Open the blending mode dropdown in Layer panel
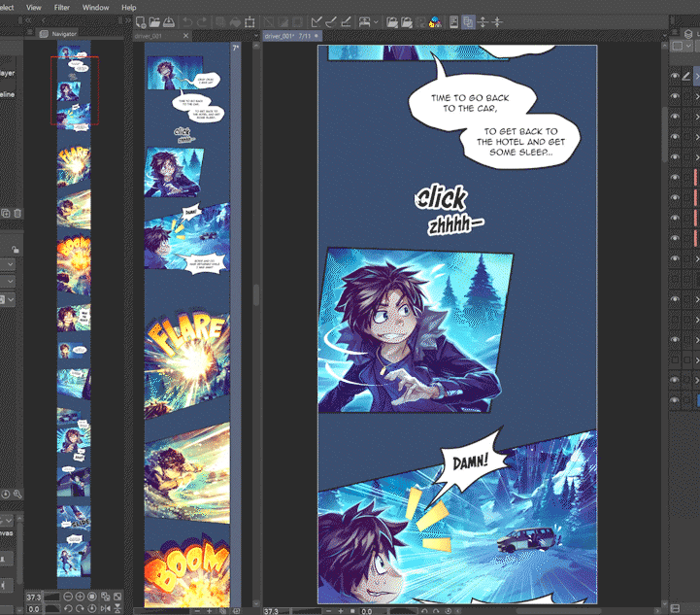Viewport: 700px width, 615px height. 681,46
